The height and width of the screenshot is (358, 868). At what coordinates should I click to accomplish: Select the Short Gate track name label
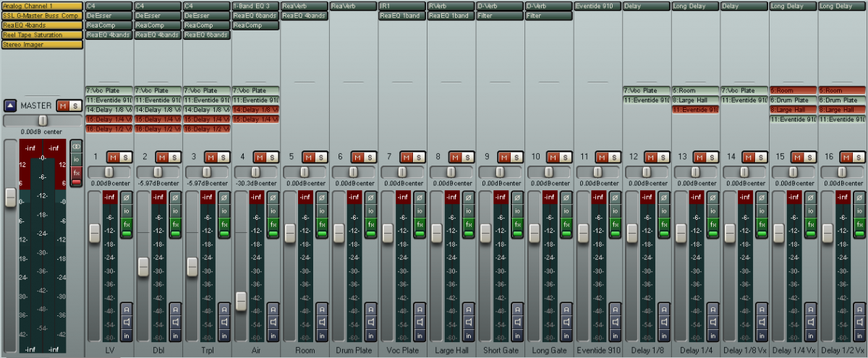tap(500, 350)
